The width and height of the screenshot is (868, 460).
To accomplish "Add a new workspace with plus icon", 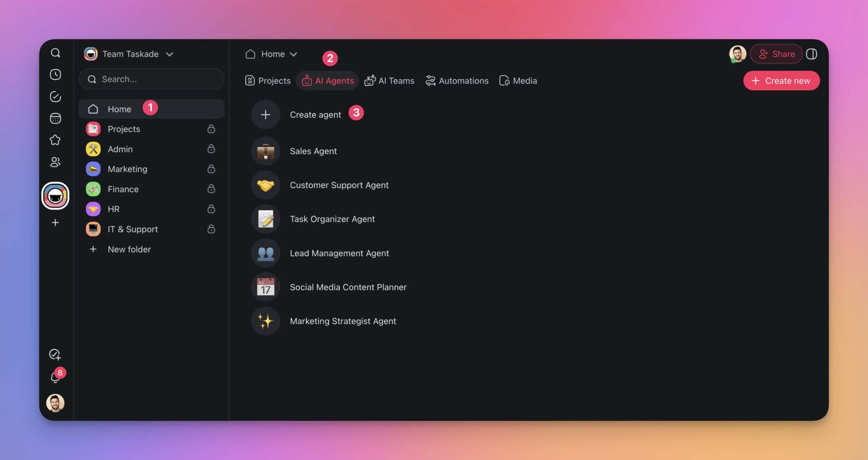I will coord(55,223).
